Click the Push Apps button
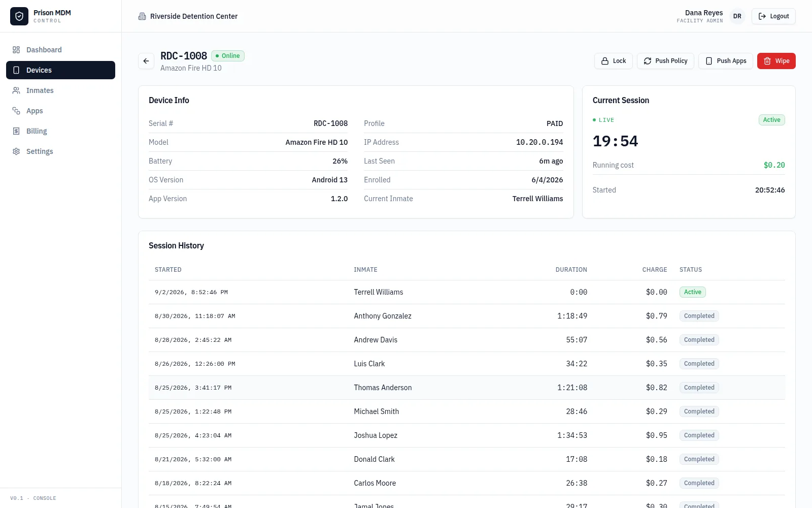 726,61
